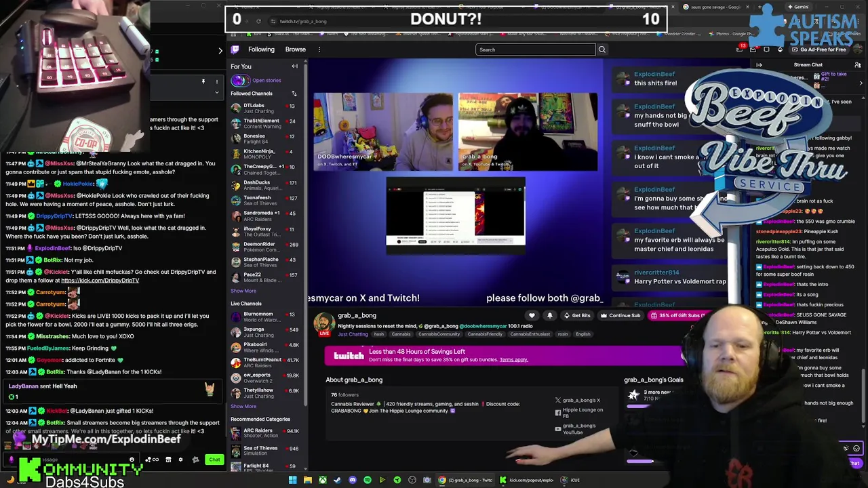Click the magnifier search button
868x488 pixels.
coord(601,49)
